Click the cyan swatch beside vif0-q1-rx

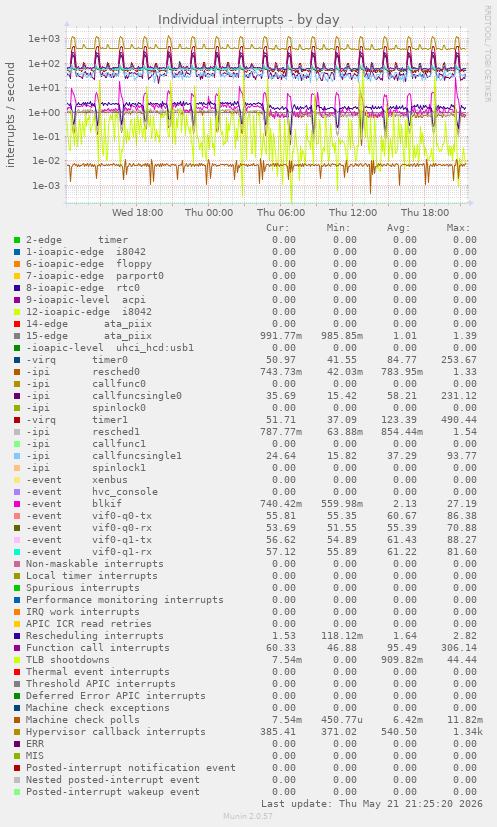pyautogui.click(x=17, y=552)
